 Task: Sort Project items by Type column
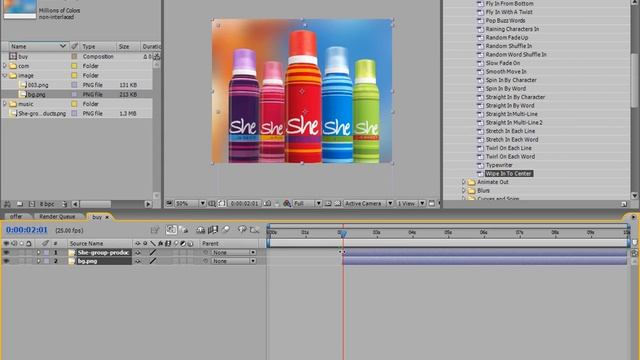tap(97, 47)
